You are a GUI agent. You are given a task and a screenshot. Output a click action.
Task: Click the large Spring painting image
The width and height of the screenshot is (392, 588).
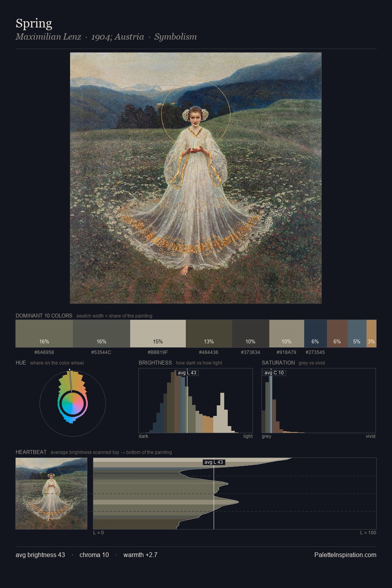[x=196, y=178]
